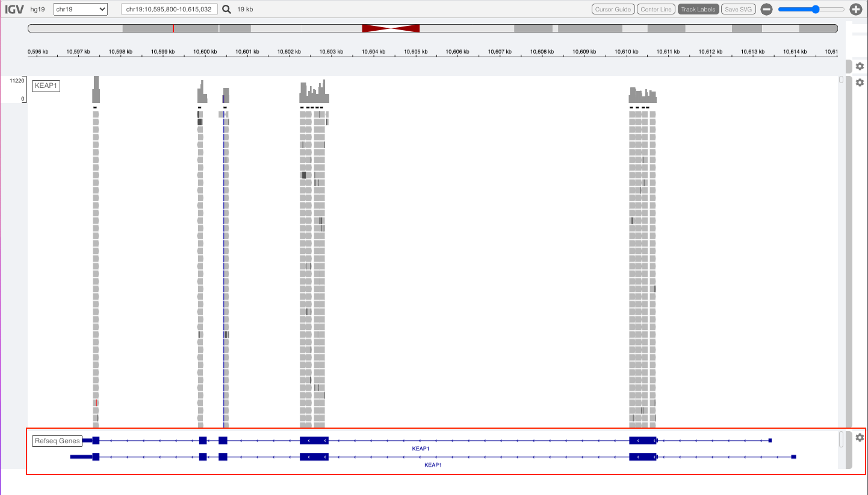868x495 pixels.
Task: Open the alignment track settings gear
Action: click(x=860, y=82)
